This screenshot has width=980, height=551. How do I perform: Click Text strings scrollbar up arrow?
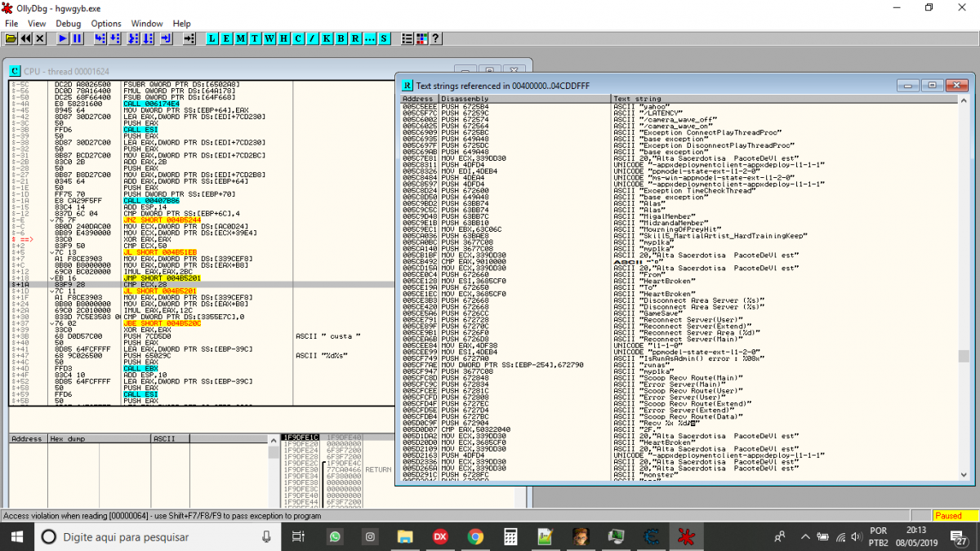pos(964,100)
